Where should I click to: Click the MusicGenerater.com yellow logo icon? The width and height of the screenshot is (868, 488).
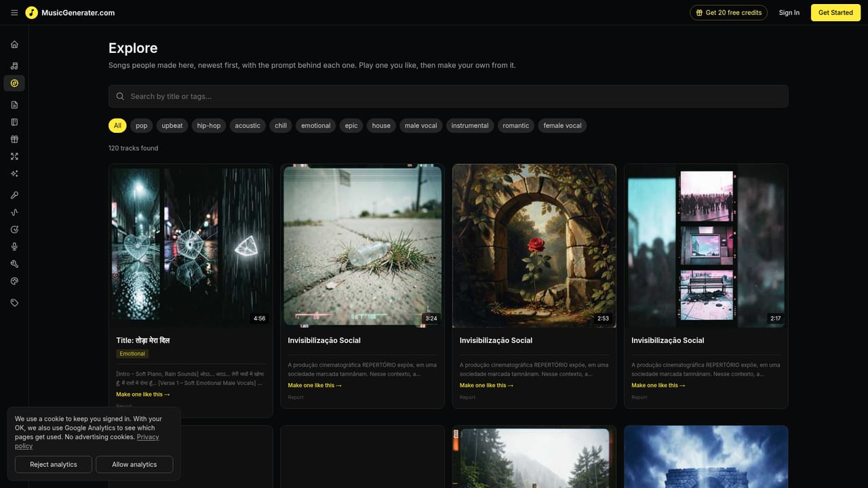(31, 12)
